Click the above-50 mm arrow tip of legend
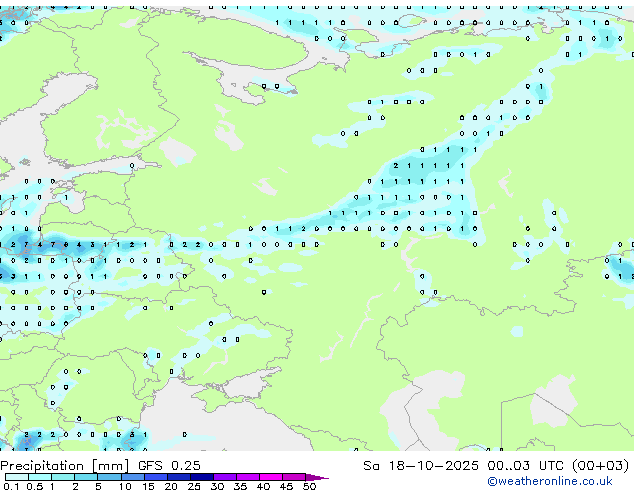The image size is (634, 490). pyautogui.click(x=317, y=477)
